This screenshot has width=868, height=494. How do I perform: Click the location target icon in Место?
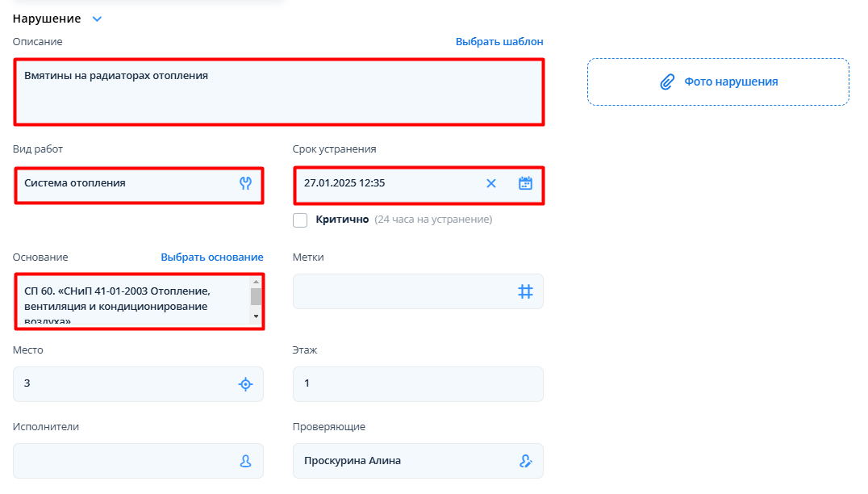coord(246,384)
